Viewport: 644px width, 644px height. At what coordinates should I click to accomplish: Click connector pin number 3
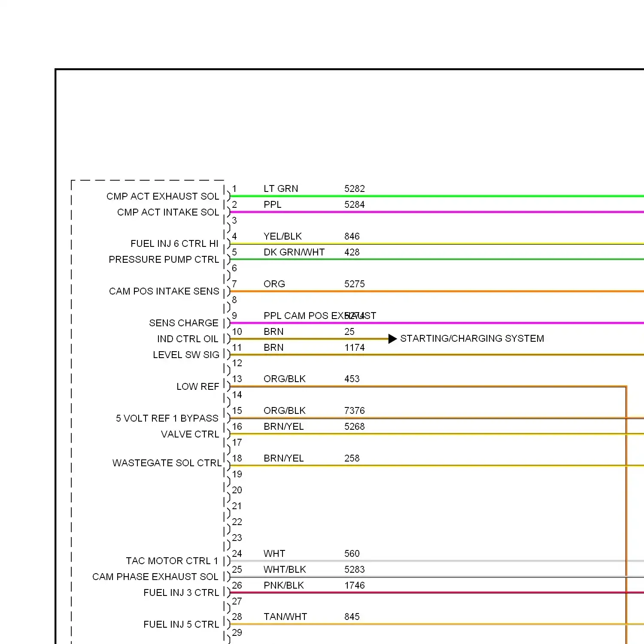click(x=234, y=221)
